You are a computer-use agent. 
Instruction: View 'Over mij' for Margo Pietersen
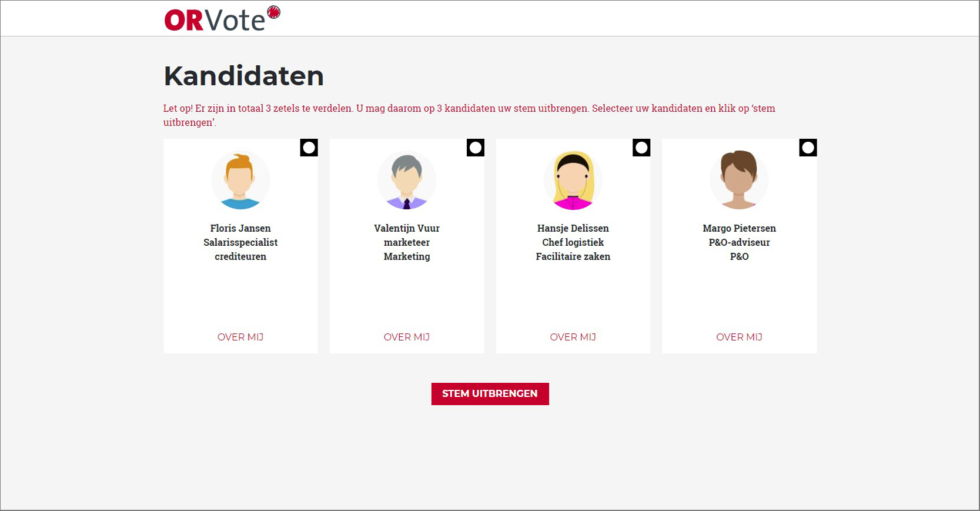[739, 337]
